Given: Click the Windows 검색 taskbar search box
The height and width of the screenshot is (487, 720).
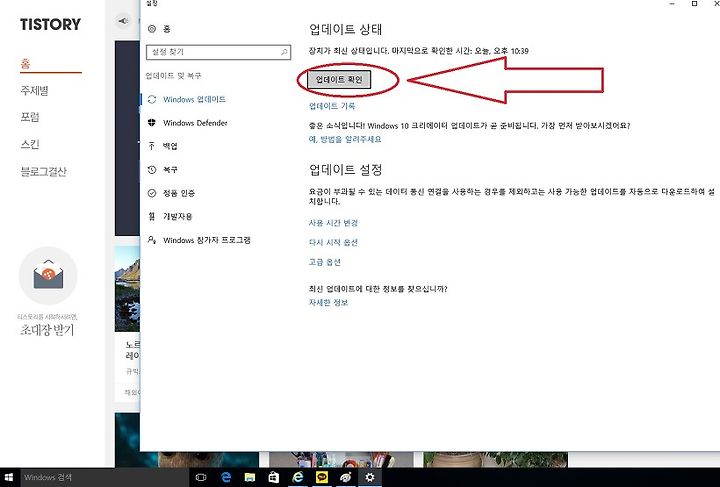Looking at the screenshot, I should tap(104, 477).
